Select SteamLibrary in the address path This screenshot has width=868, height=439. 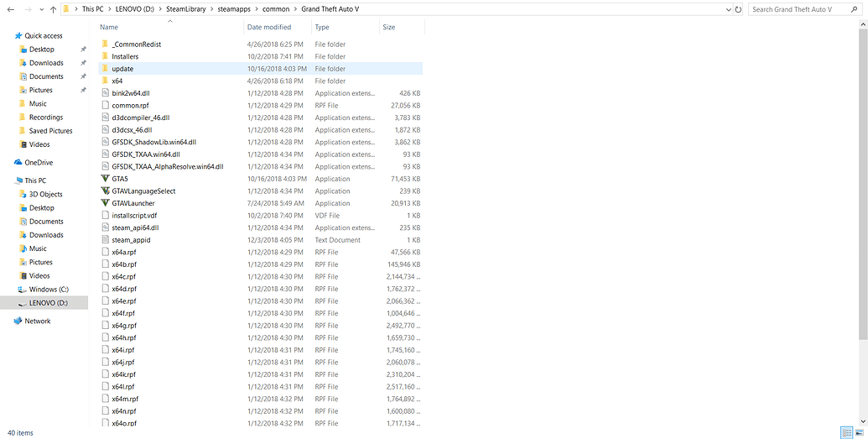coord(186,9)
